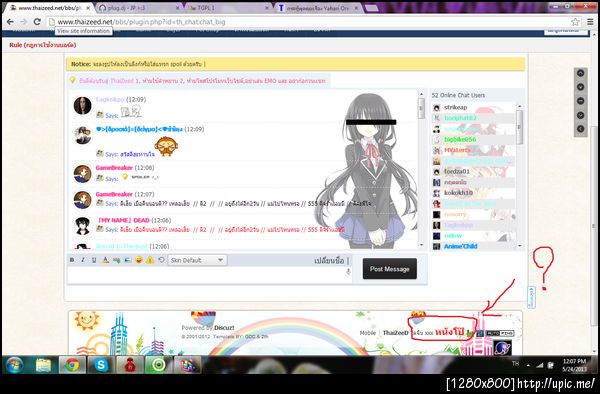Screen dimensions: 600x394
Task: Open the Windows Start button
Action: coord(15,365)
